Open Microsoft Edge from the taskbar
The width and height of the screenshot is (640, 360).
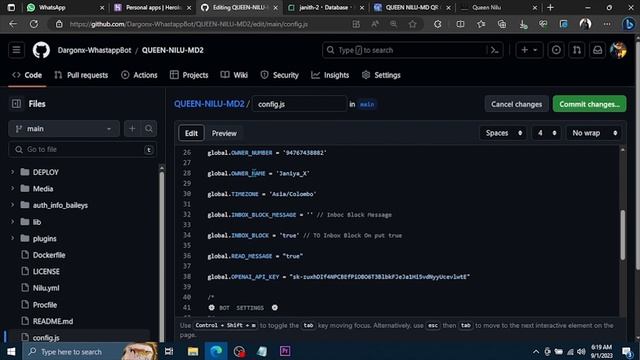coord(216,351)
